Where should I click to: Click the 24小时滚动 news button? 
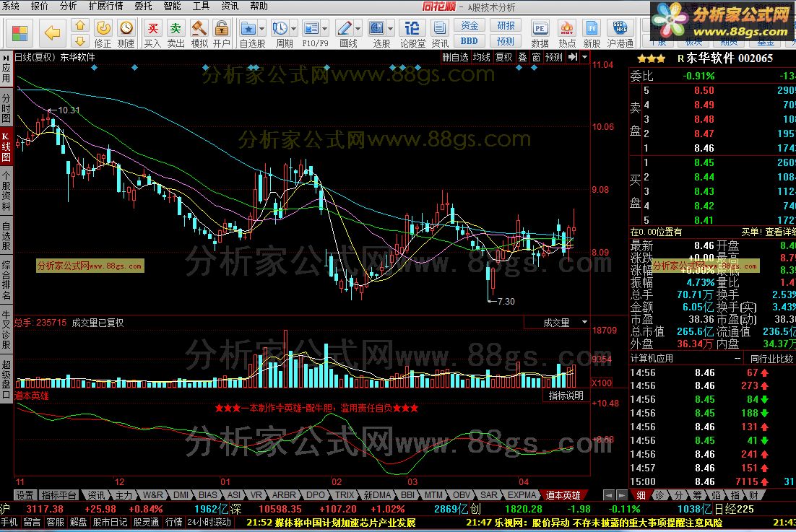pos(209,522)
